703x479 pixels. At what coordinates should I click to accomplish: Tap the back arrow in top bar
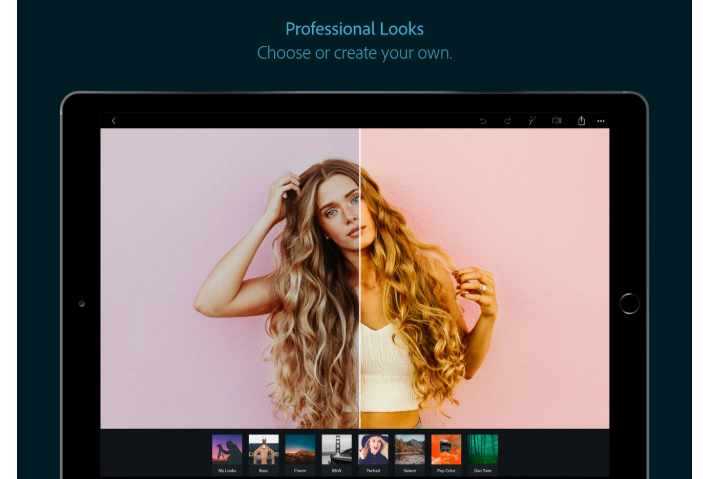(x=114, y=121)
